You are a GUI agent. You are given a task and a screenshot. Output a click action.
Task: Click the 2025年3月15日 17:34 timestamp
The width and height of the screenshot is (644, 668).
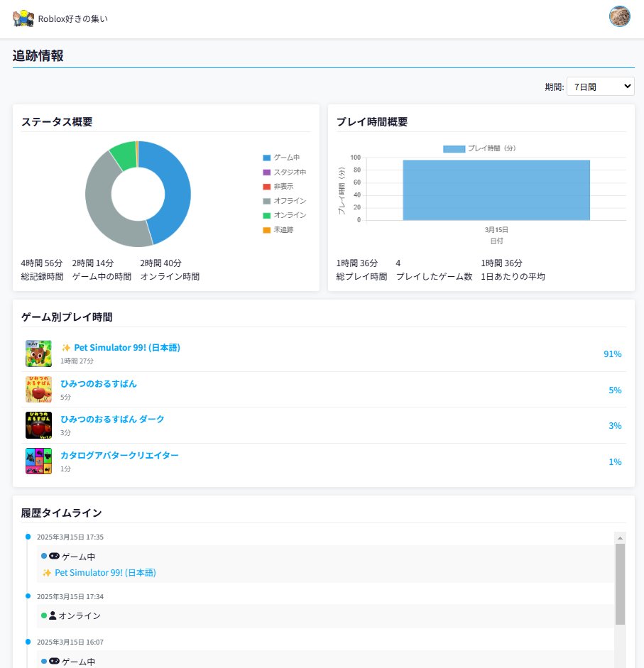(x=70, y=596)
